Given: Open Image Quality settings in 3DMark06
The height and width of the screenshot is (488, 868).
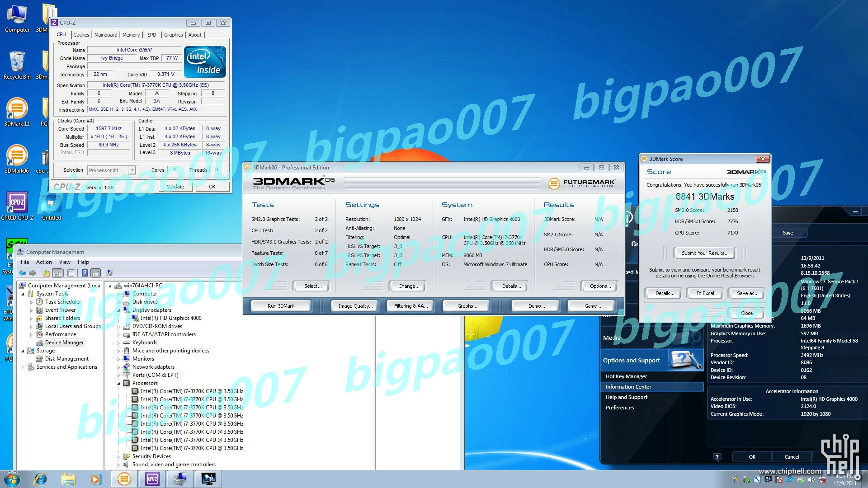Looking at the screenshot, I should point(355,305).
